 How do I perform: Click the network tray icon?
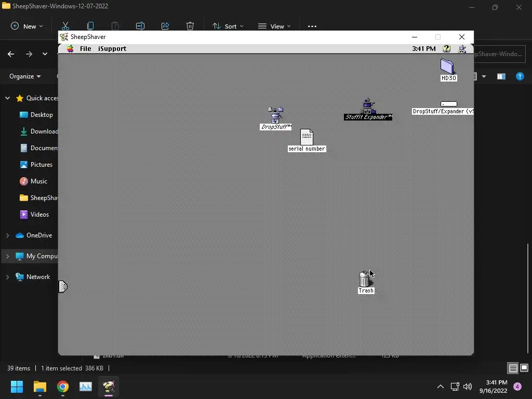coord(455,387)
